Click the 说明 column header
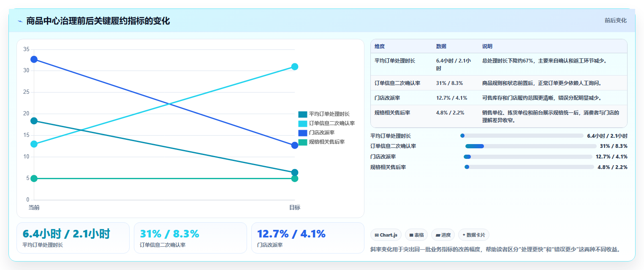644x270 pixels. pos(487,46)
